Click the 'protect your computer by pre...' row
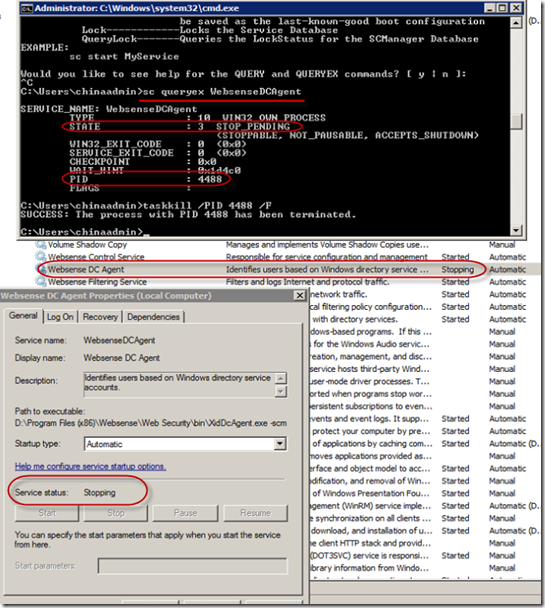Screen dimensions: 545x608 click(424, 431)
